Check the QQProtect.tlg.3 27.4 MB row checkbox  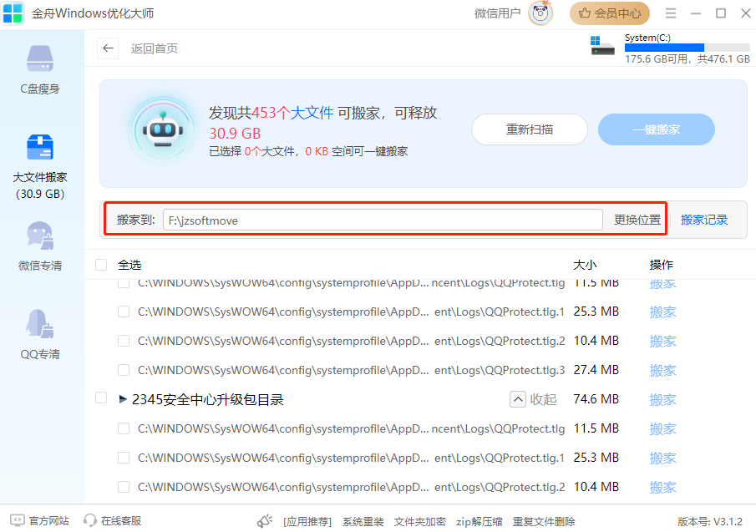(x=124, y=370)
